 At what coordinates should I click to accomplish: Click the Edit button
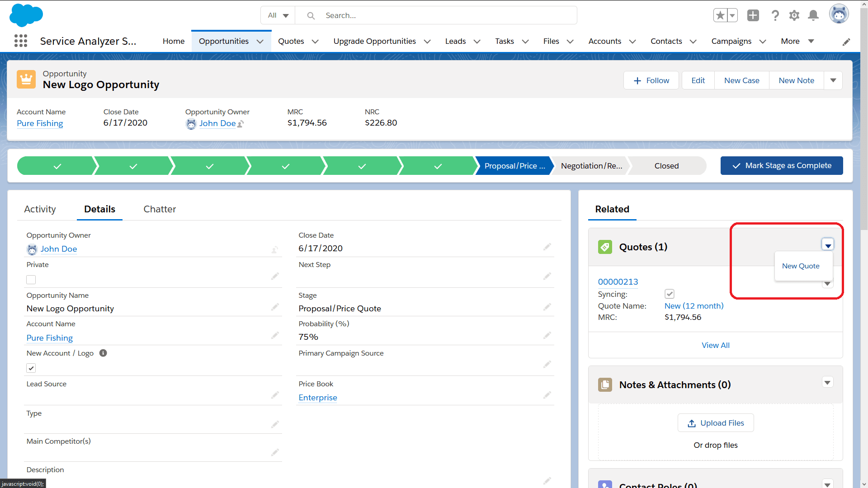[698, 80]
